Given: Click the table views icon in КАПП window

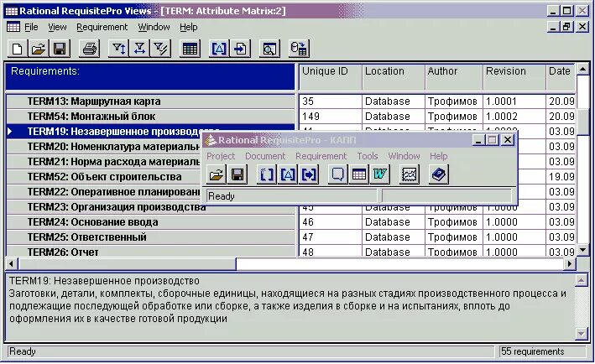Looking at the screenshot, I should (359, 174).
